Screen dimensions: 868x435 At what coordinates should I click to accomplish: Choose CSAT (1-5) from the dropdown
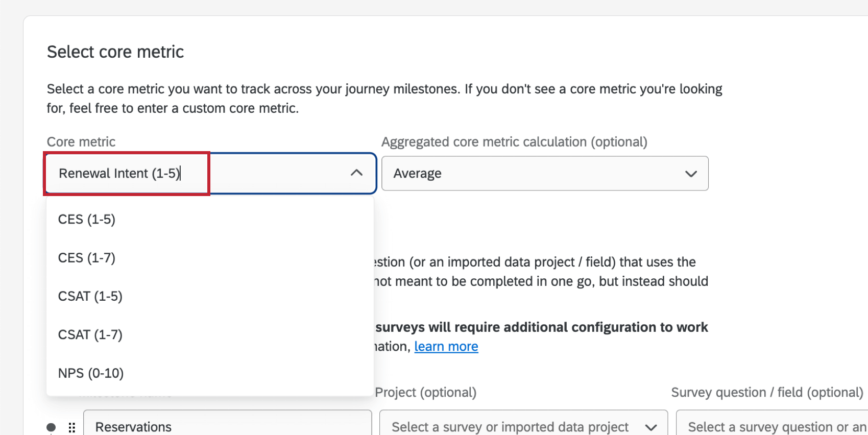tap(90, 296)
